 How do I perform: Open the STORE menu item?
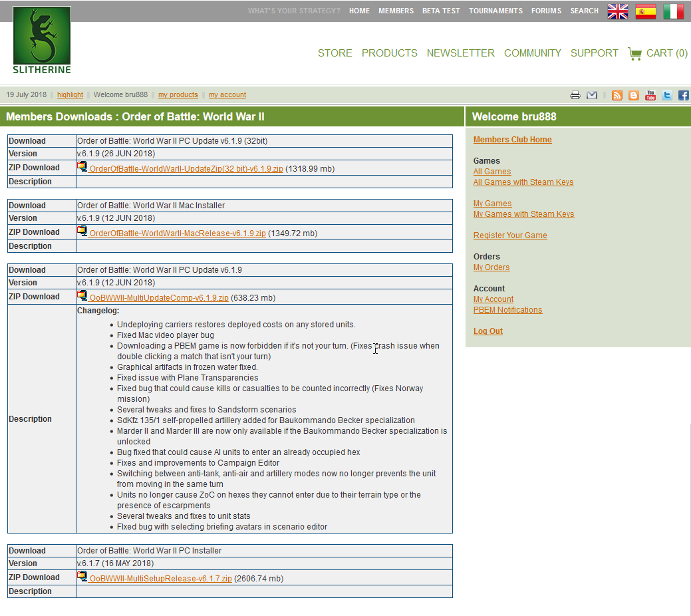point(335,53)
